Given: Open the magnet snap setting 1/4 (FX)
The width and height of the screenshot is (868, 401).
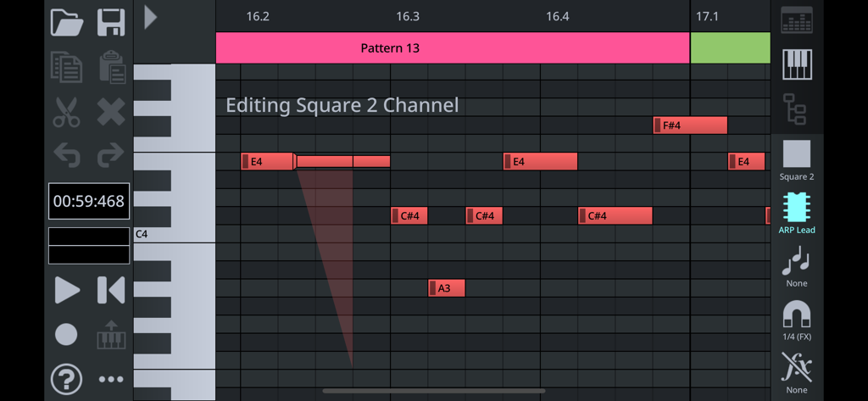Looking at the screenshot, I should pyautogui.click(x=797, y=320).
